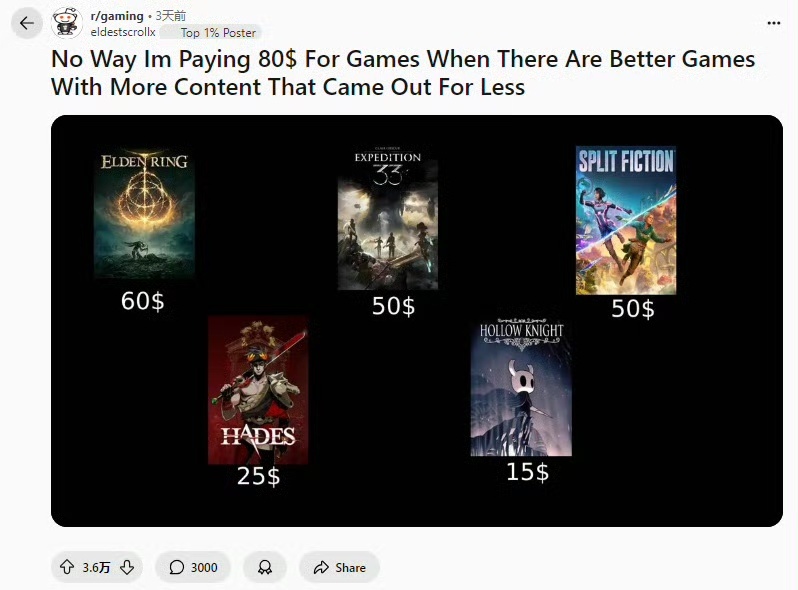Click the 50$ price under Split Fiction

click(633, 308)
